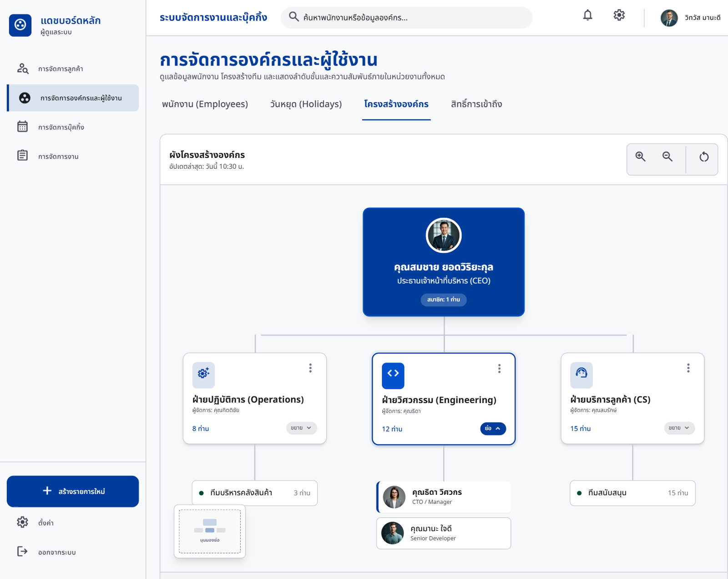Image resolution: width=728 pixels, height=579 pixels.
Task: Click สร้างรายการใหม่ button
Action: click(x=73, y=491)
